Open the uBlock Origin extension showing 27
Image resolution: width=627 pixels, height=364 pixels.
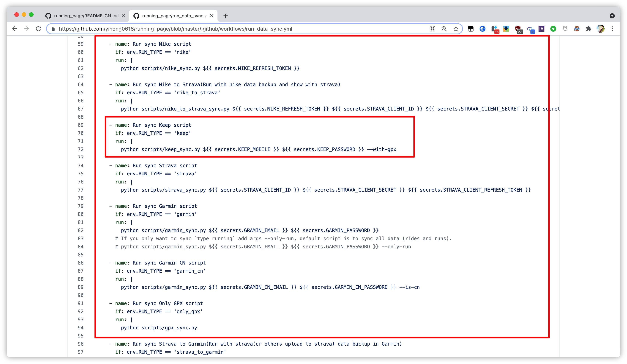518,29
